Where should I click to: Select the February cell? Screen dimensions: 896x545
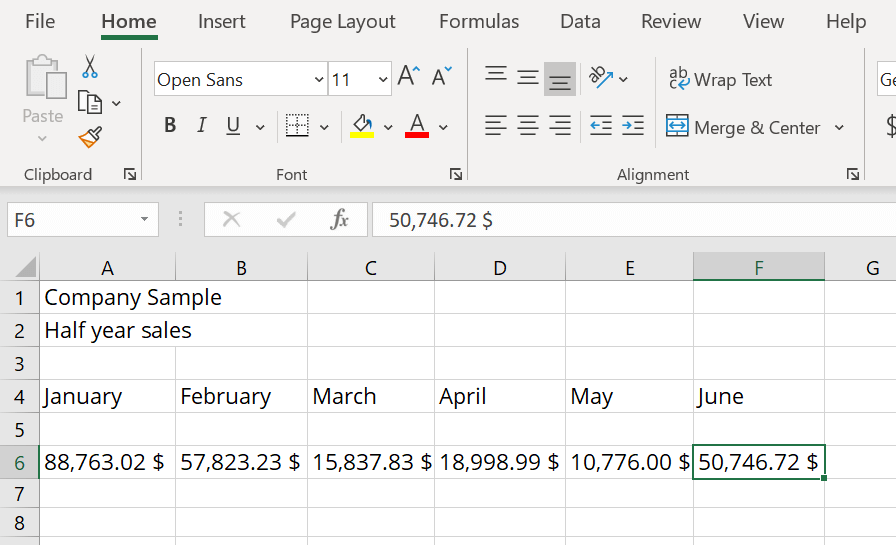click(x=241, y=396)
